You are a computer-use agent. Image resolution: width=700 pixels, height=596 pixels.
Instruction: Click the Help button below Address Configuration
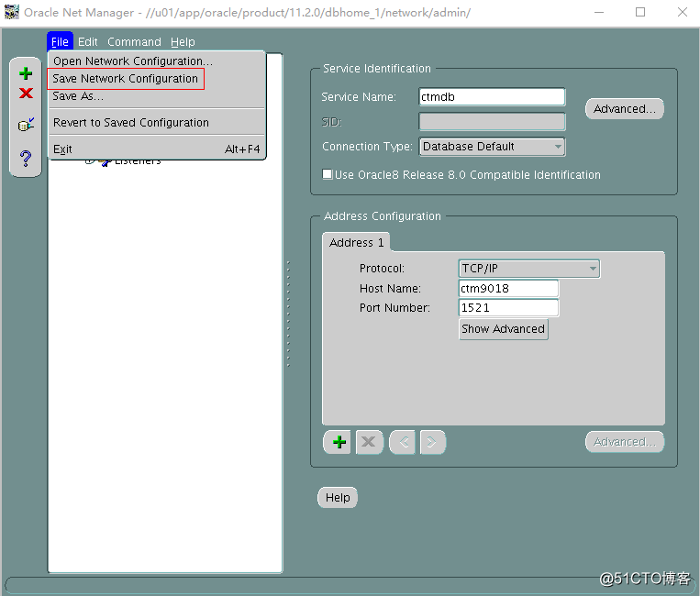click(x=338, y=497)
